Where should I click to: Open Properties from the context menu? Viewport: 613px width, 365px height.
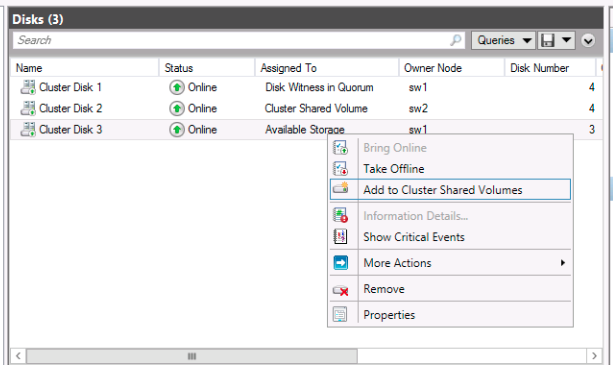click(x=450, y=315)
